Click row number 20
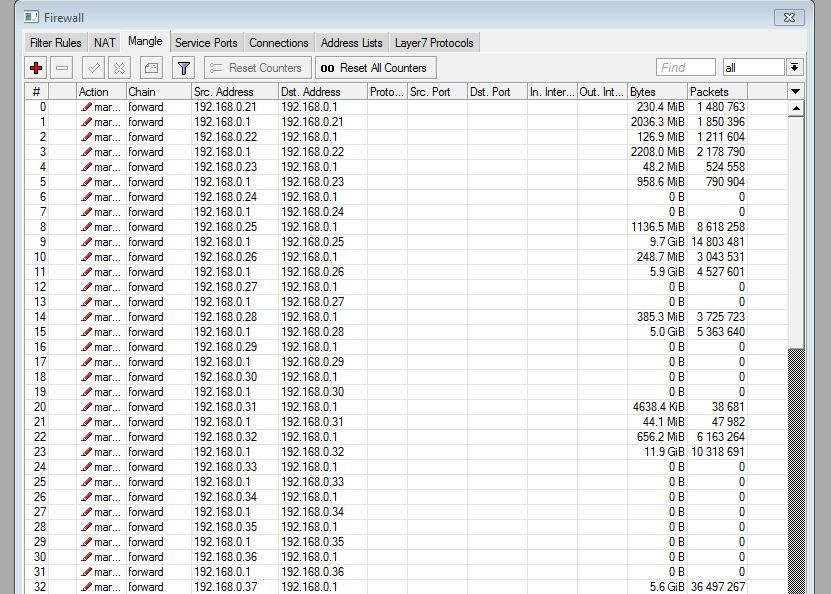831x594 pixels. click(x=40, y=407)
